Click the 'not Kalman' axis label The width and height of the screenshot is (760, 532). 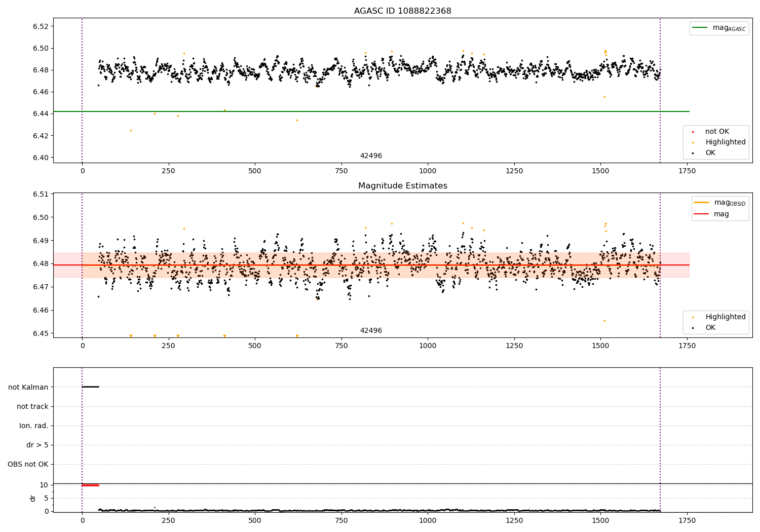click(28, 387)
